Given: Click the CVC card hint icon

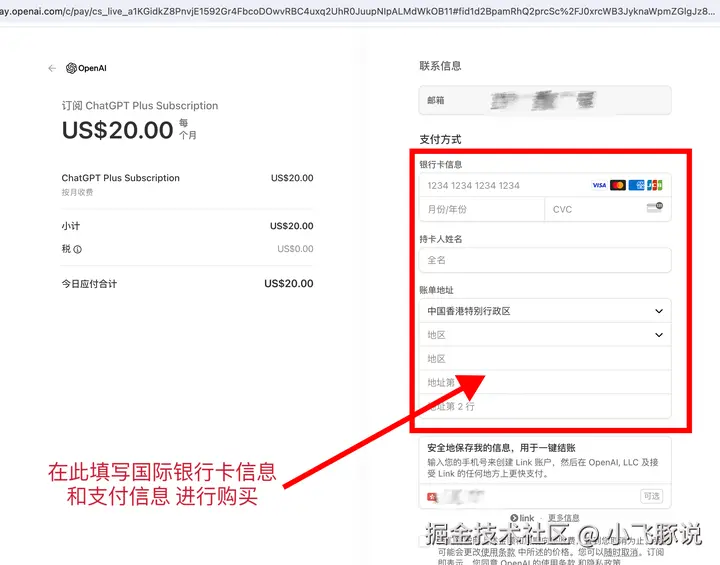Looking at the screenshot, I should tap(655, 208).
